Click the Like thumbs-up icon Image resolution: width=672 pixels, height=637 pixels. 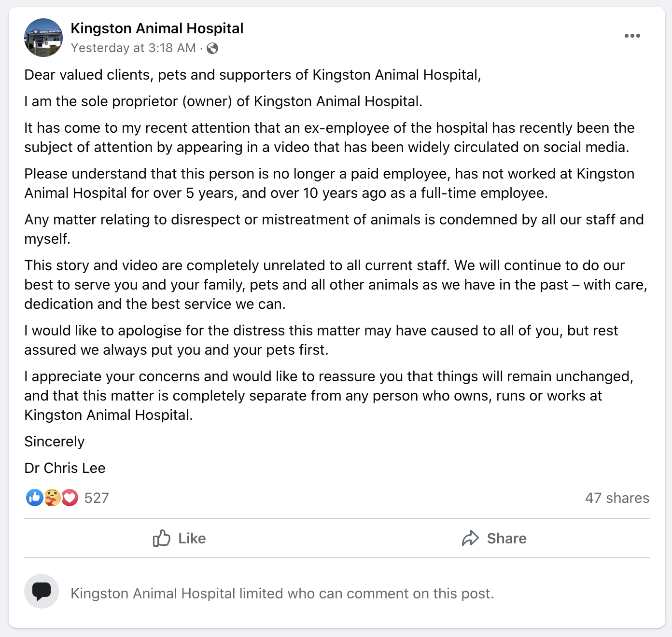[162, 539]
